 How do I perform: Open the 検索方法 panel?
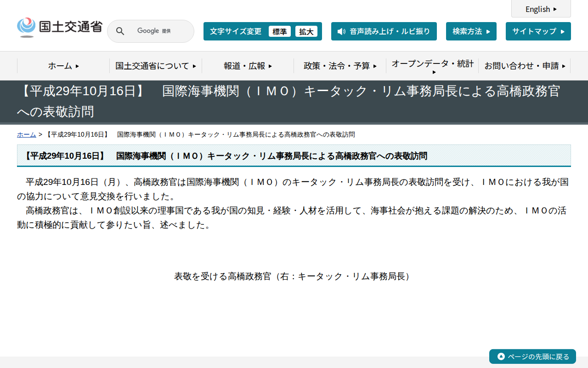click(x=471, y=31)
